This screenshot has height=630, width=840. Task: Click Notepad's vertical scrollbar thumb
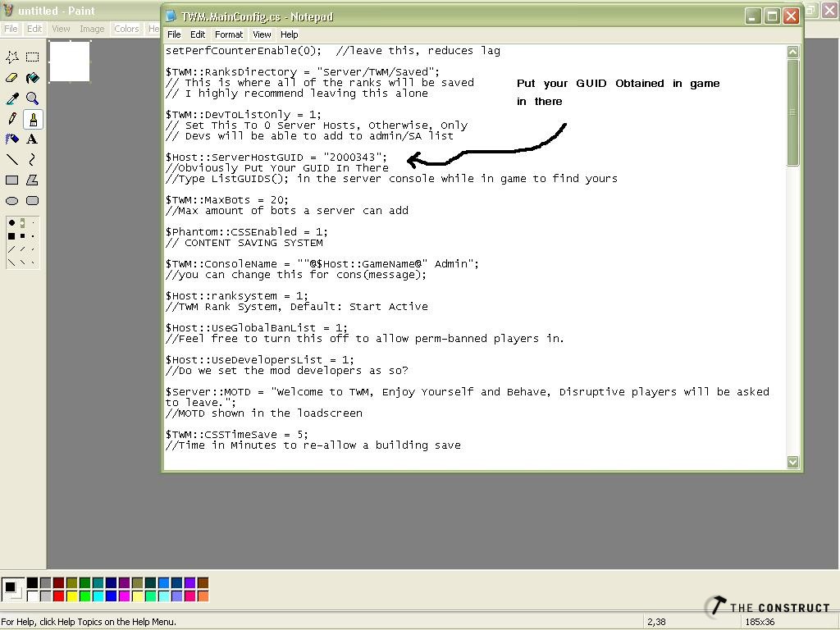[x=793, y=112]
